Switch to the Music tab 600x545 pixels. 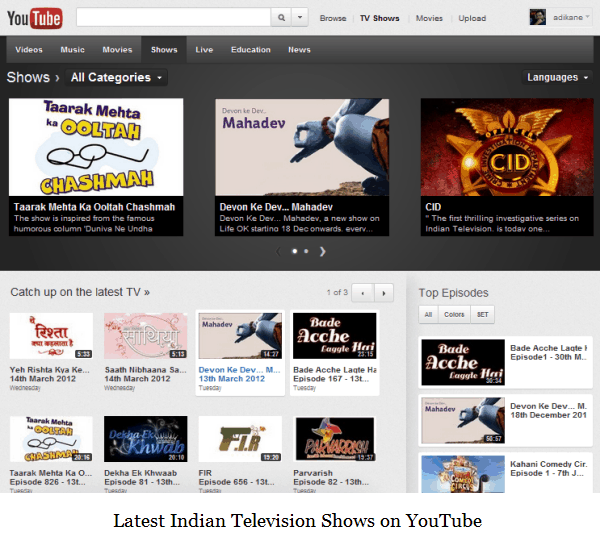pos(72,49)
